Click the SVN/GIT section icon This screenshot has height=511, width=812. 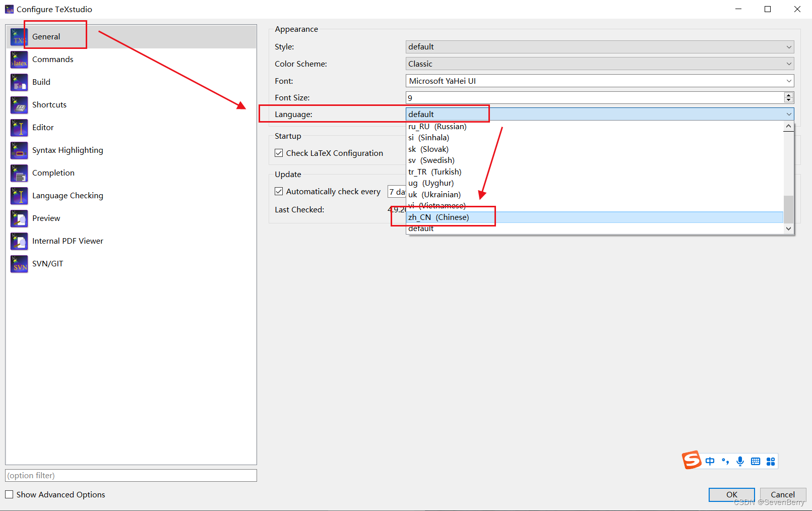coord(19,264)
